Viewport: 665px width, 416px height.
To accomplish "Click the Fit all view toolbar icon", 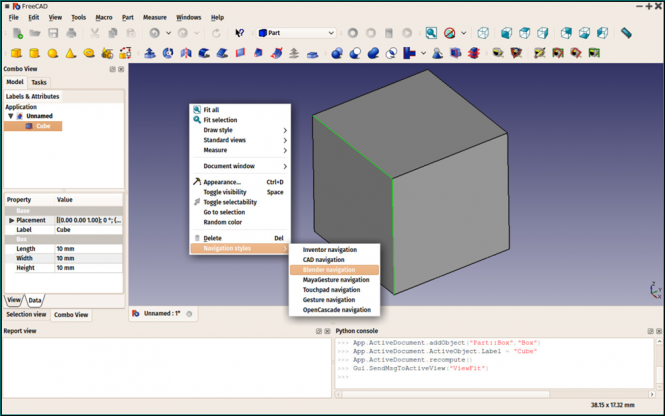I will pyautogui.click(x=431, y=33).
